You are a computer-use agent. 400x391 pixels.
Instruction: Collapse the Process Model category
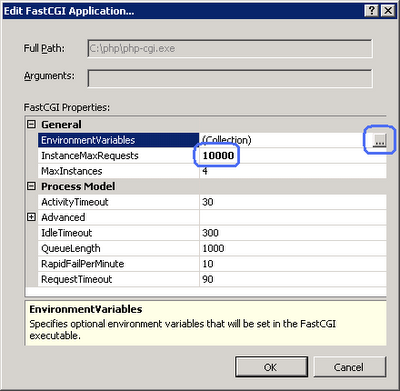(x=31, y=186)
